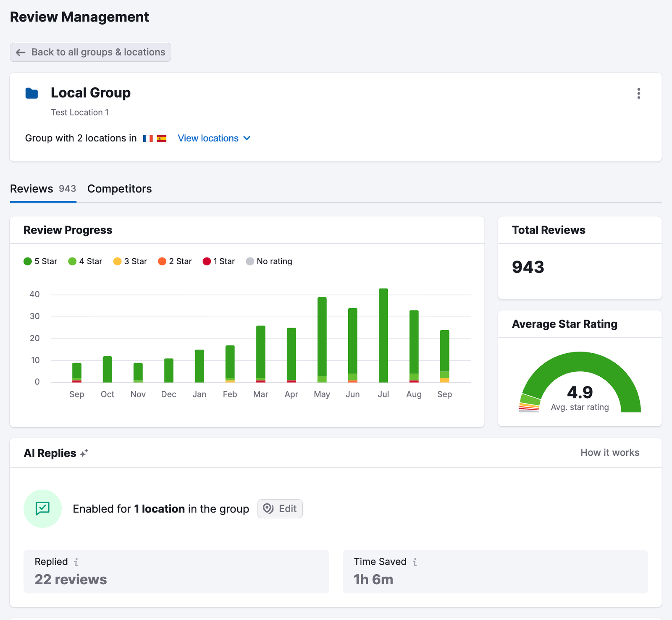The height and width of the screenshot is (620, 672).
Task: Toggle the 4 Star legend series
Action: point(85,261)
